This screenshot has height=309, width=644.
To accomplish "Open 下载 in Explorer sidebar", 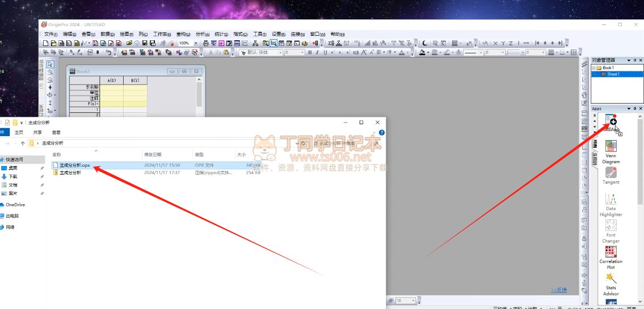I will click(x=12, y=176).
